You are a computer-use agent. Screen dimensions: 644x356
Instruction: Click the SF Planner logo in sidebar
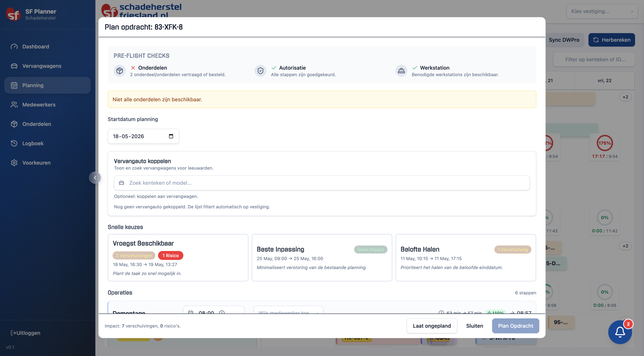click(x=13, y=15)
